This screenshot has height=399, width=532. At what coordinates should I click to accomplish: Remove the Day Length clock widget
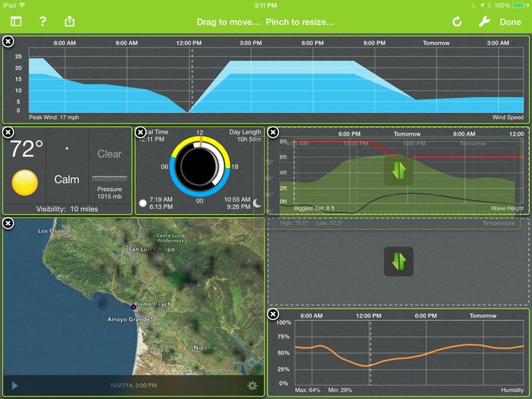coord(140,132)
